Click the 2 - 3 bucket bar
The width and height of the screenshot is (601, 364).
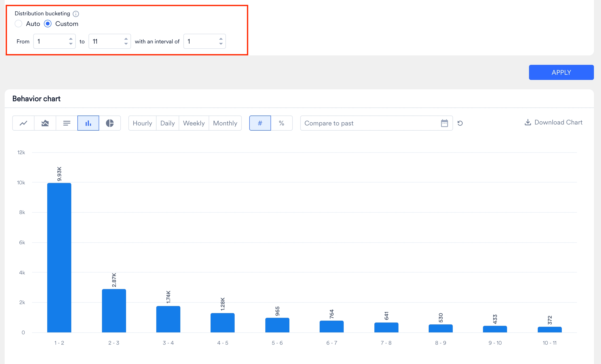[x=114, y=311]
